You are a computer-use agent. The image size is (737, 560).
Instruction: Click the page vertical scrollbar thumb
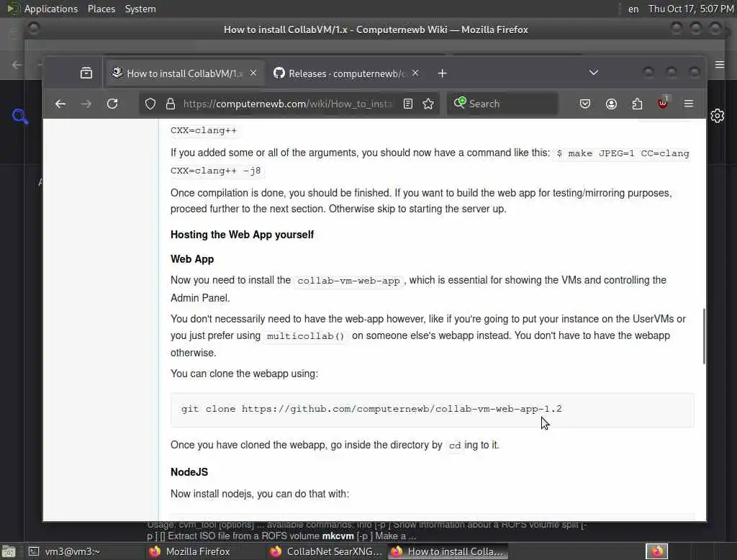704,336
